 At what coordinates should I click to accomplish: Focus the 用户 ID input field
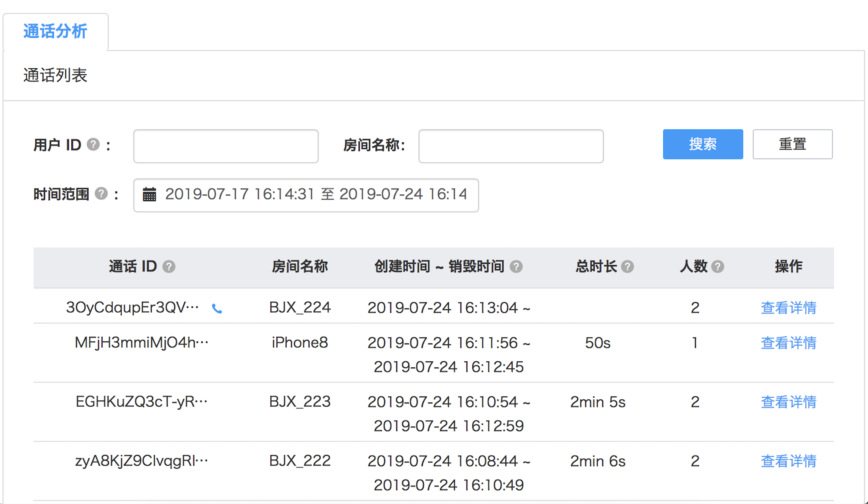pyautogui.click(x=226, y=146)
